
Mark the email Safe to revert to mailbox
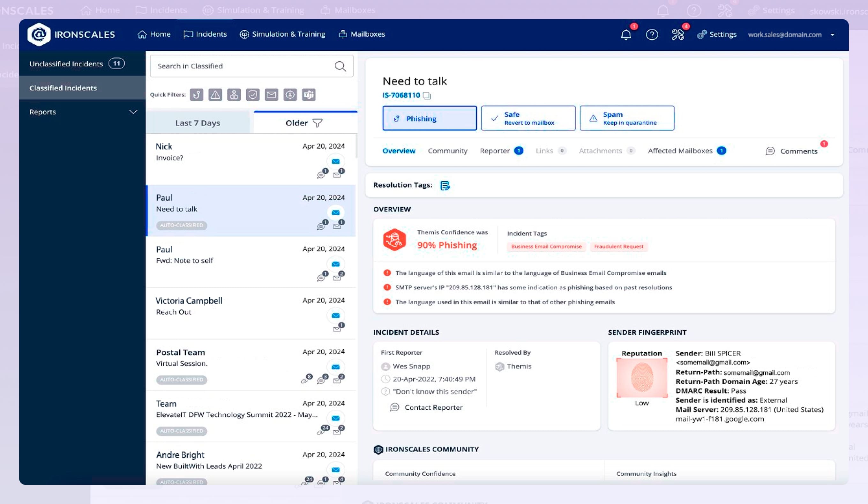(x=528, y=118)
